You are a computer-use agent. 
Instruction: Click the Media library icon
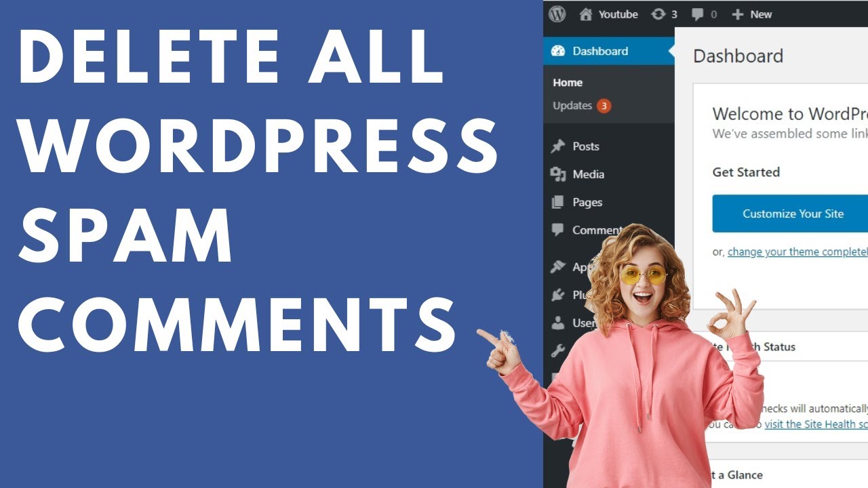(x=558, y=174)
